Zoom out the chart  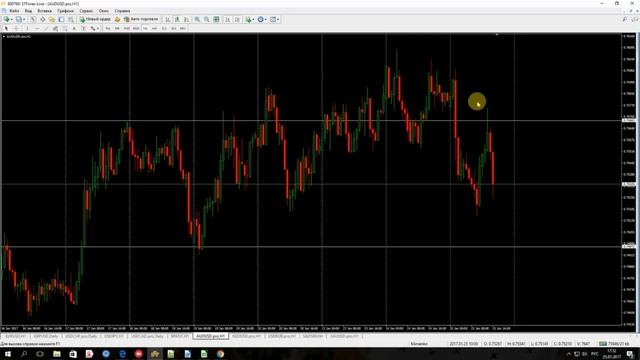click(x=207, y=19)
